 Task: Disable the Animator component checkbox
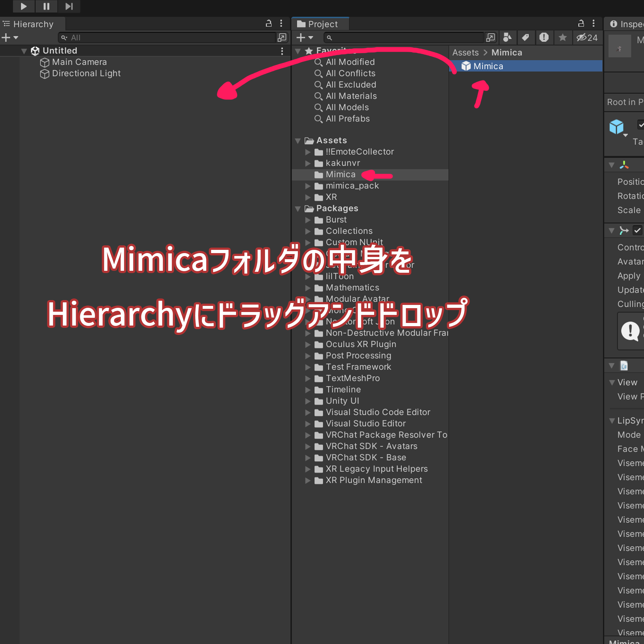click(x=637, y=230)
